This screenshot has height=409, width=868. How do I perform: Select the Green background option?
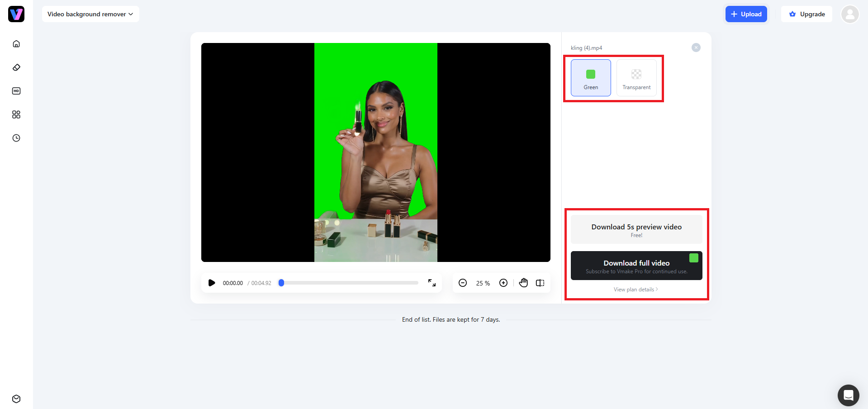(x=591, y=78)
